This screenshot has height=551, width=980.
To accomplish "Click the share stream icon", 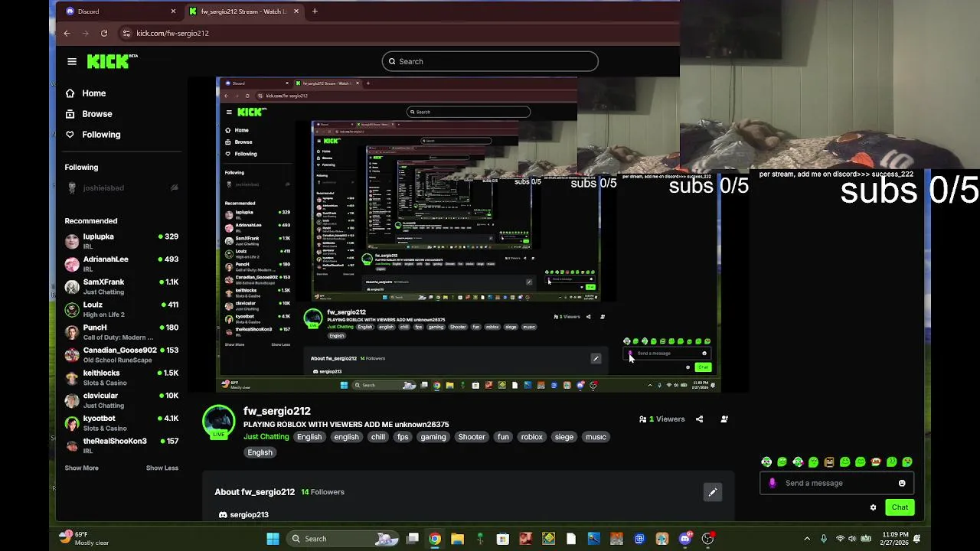I will [x=699, y=419].
